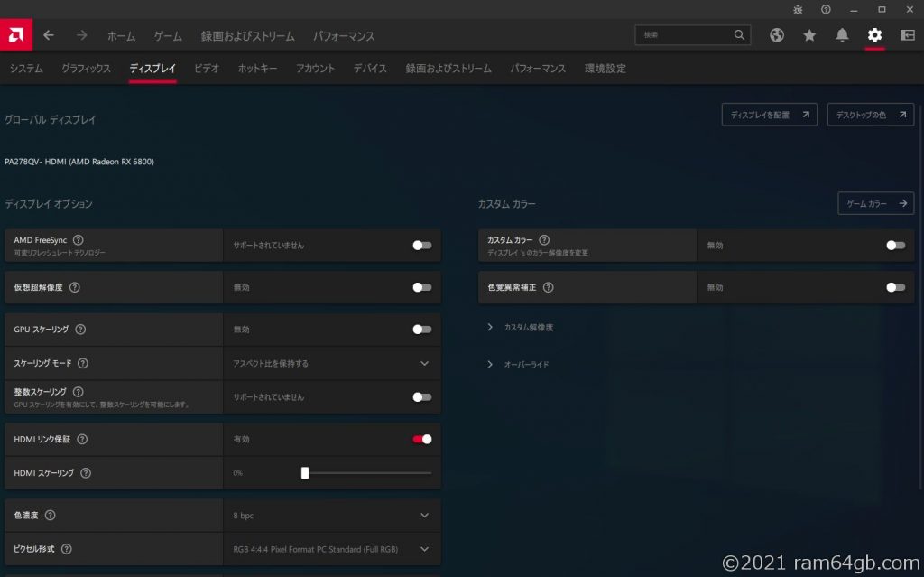
Task: Go to ゲーム in top navigation
Action: [168, 36]
